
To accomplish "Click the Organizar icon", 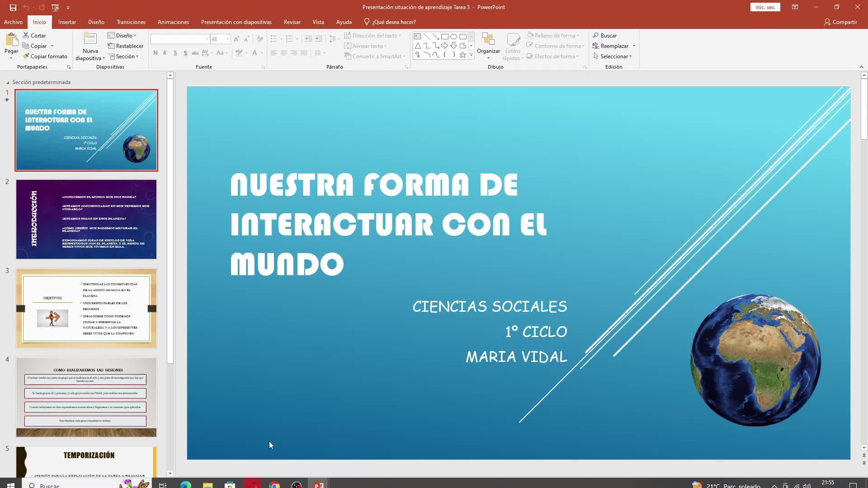I will (488, 40).
